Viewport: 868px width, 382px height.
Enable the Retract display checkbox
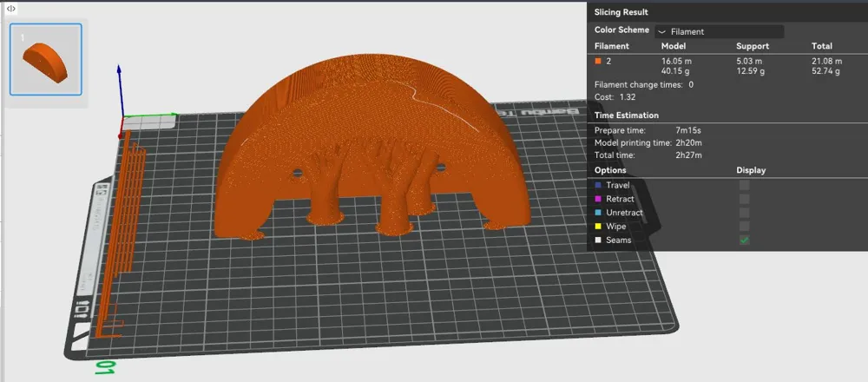click(745, 199)
